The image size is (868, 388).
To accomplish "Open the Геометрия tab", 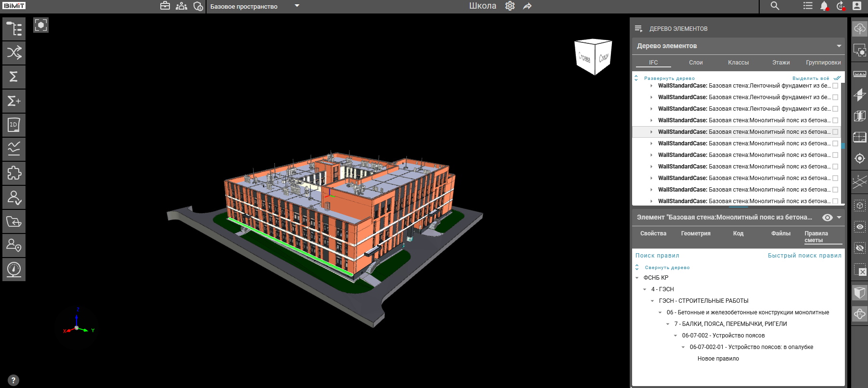I will pos(696,233).
